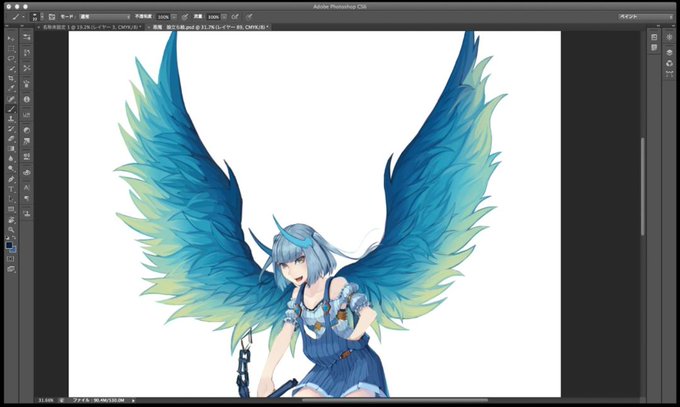Click the vertical scrollbar thumb

coord(643,187)
